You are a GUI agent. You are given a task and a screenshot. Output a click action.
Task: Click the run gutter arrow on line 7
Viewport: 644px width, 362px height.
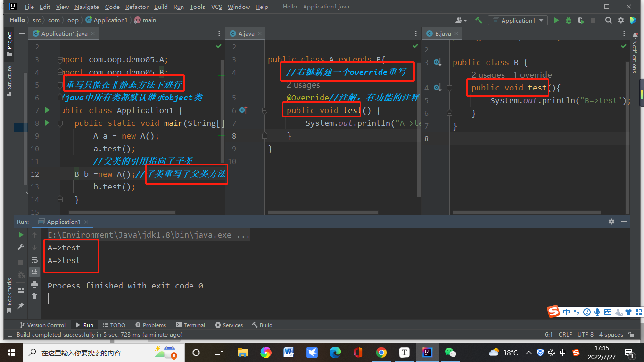coord(47,110)
